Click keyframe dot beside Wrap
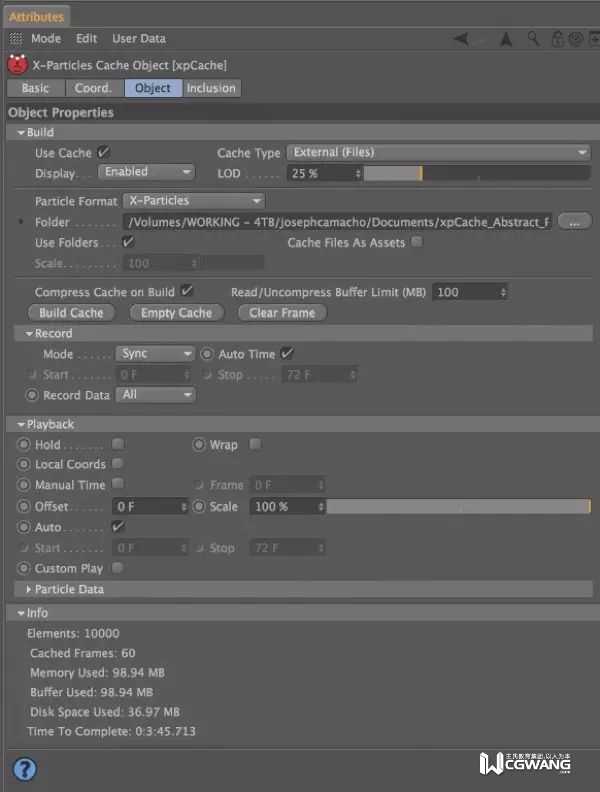 pos(199,444)
